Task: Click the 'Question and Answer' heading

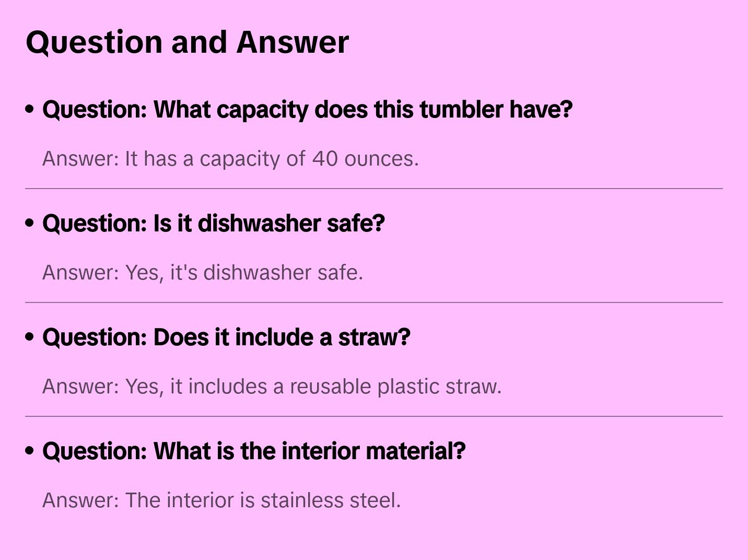Action: pos(187,42)
